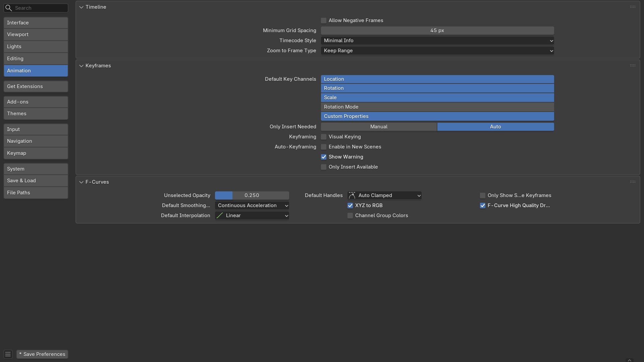Adjust Unselected Opacity slider
This screenshot has height=362, width=644.
(x=252, y=195)
